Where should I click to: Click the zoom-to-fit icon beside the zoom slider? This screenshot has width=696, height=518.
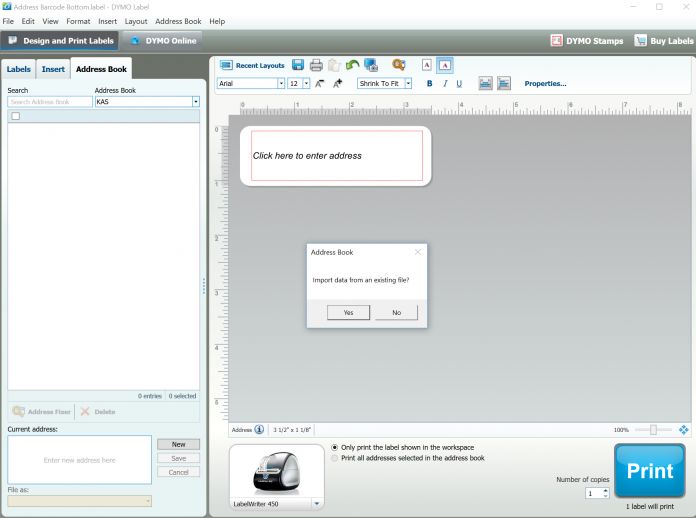click(684, 429)
